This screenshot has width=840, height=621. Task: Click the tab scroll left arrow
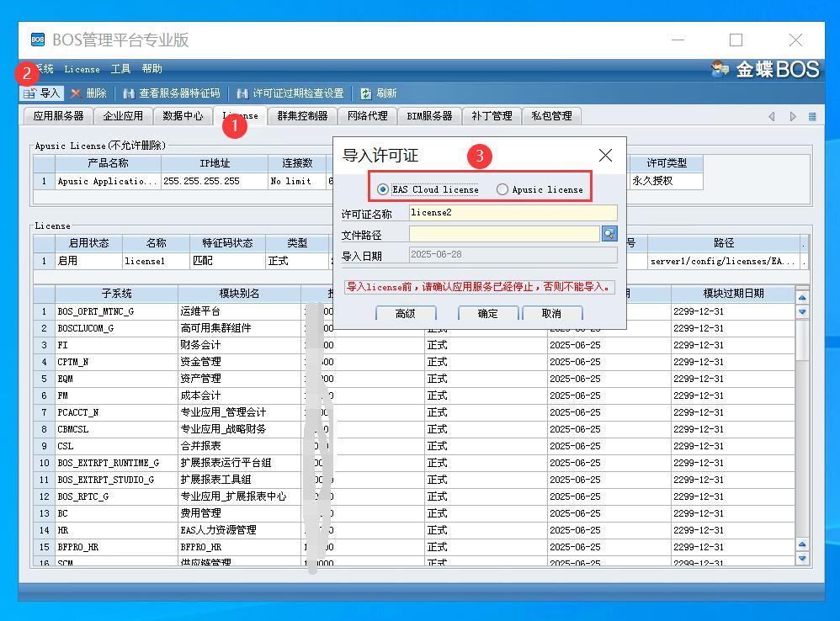772,116
